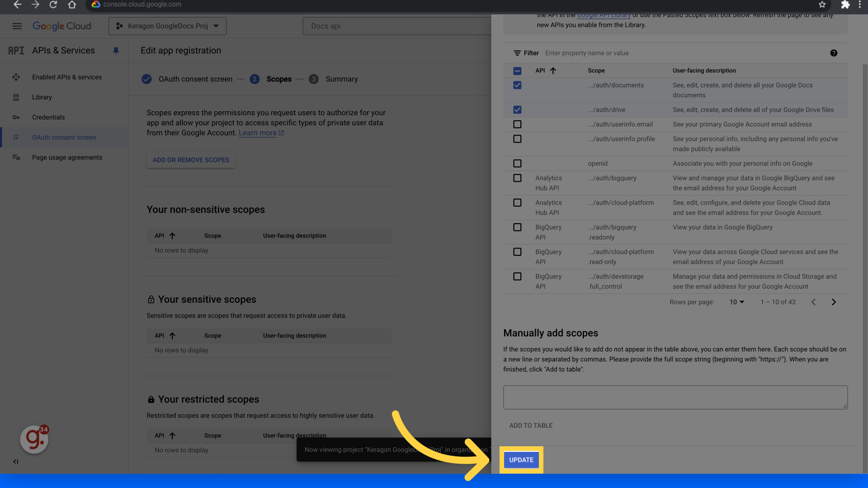Click the browser forward arrow
868x488 pixels.
coord(35,5)
